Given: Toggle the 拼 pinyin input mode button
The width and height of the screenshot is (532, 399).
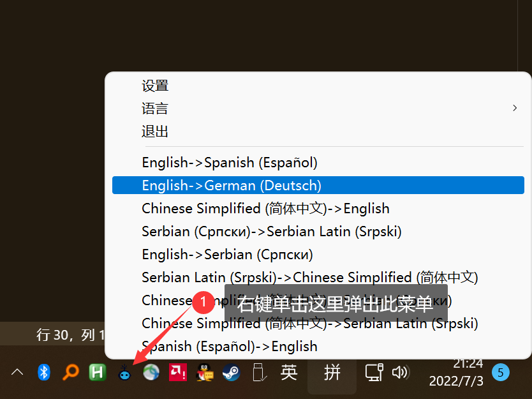Looking at the screenshot, I should [332, 372].
